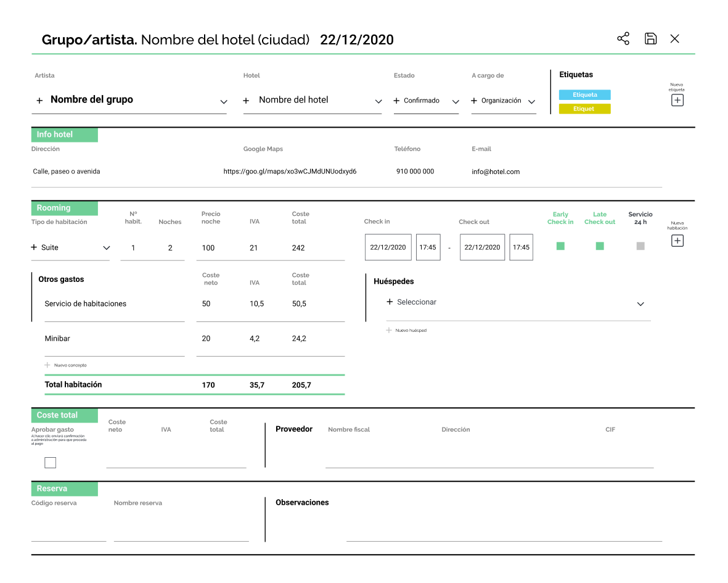The height and width of the screenshot is (583, 728).
Task: Select the Rooming section tab
Action: 64,208
